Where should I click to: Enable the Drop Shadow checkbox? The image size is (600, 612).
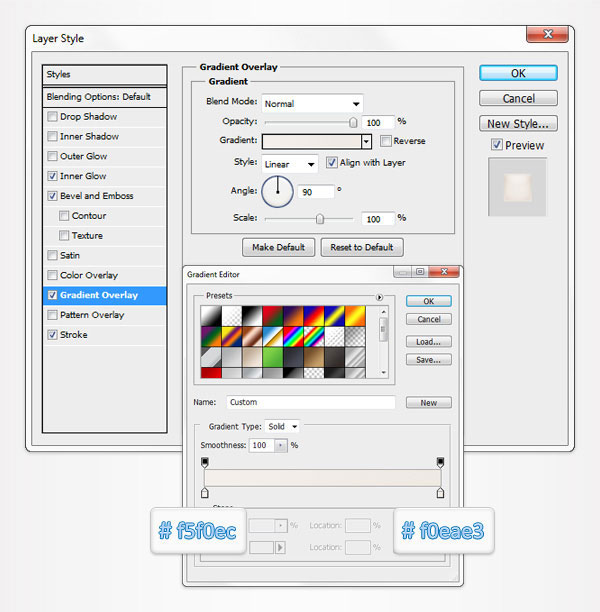pyautogui.click(x=53, y=117)
